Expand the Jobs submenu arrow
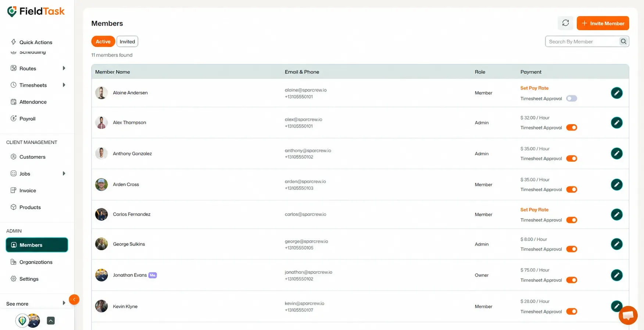 64,174
